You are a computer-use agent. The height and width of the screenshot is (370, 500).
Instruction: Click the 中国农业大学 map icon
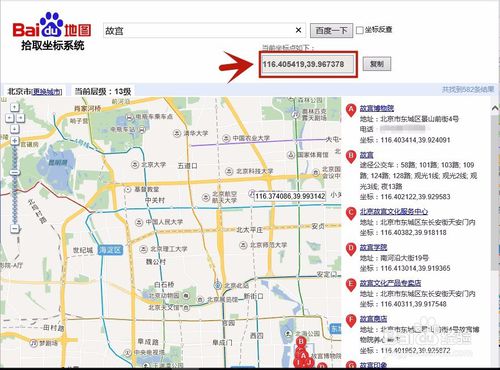pos(226,138)
